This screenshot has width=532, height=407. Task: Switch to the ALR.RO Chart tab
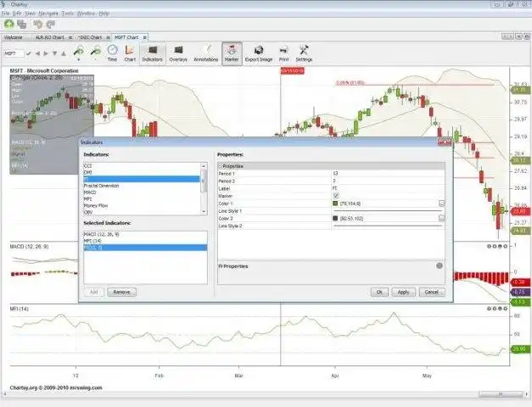50,37
